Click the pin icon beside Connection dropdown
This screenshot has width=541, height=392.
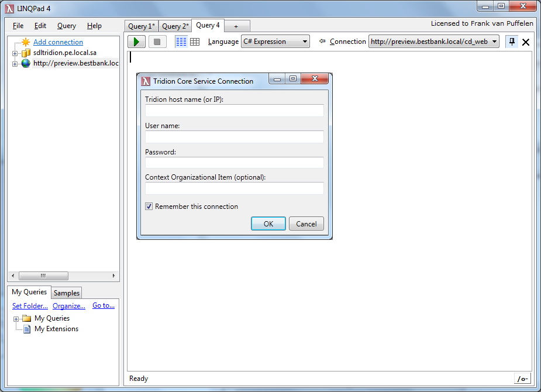512,42
